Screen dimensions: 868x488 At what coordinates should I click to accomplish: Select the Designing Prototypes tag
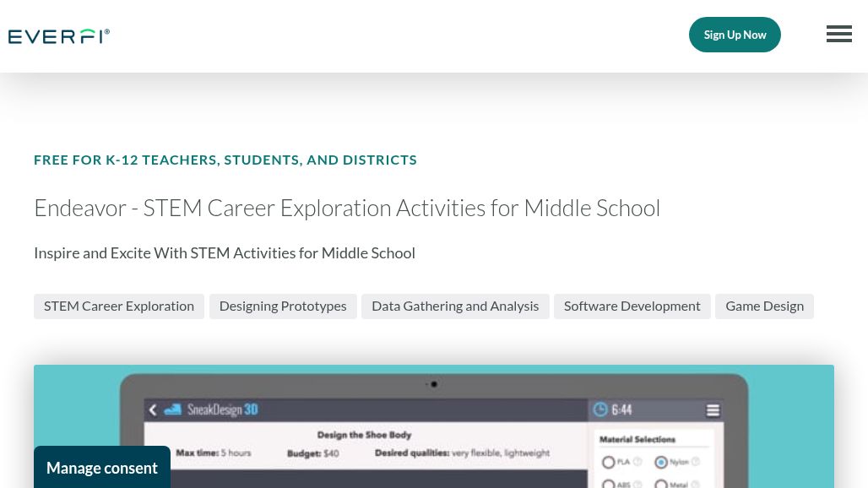(283, 306)
